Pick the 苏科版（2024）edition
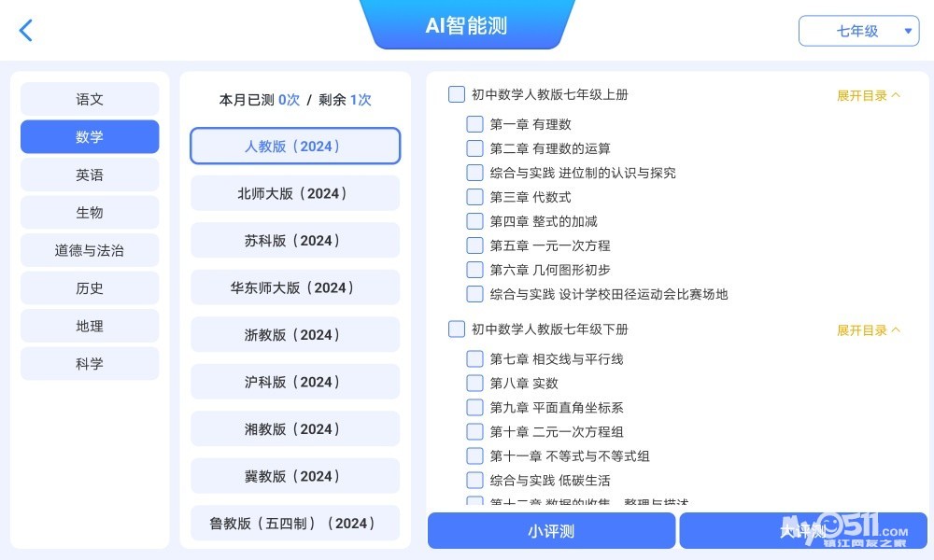This screenshot has width=934, height=560. pyautogui.click(x=294, y=240)
